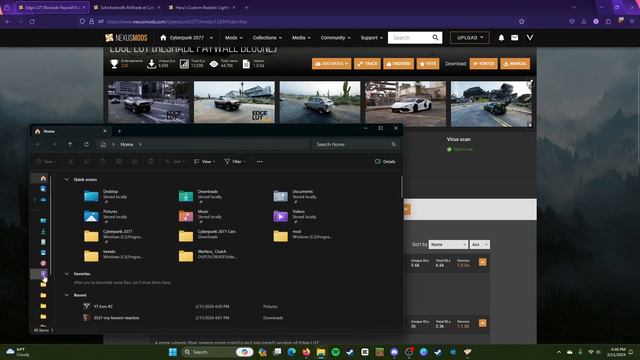The image size is (640, 360).
Task: Click the Home icon in the address bar
Action: 103,144
